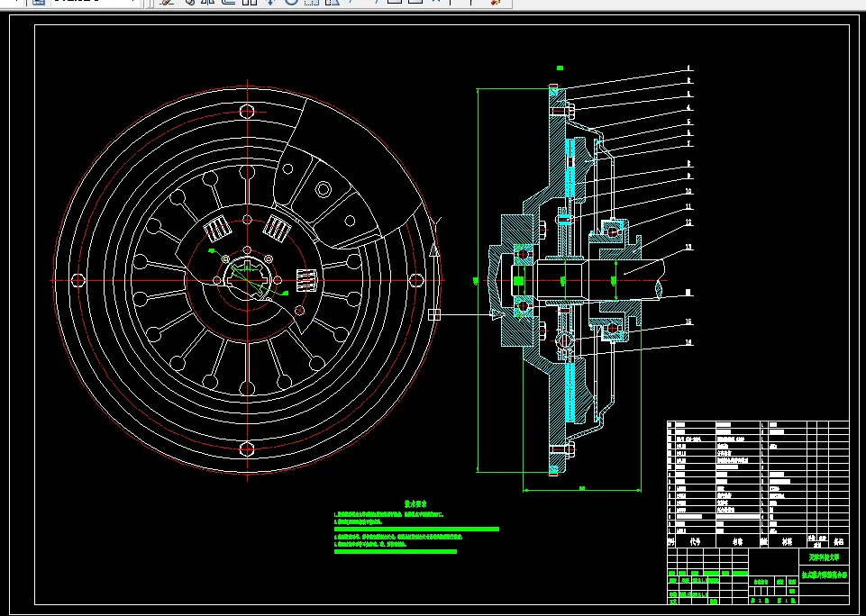Select part balloon number 11
Screen dimensions: 866x616
pyautogui.click(x=688, y=206)
